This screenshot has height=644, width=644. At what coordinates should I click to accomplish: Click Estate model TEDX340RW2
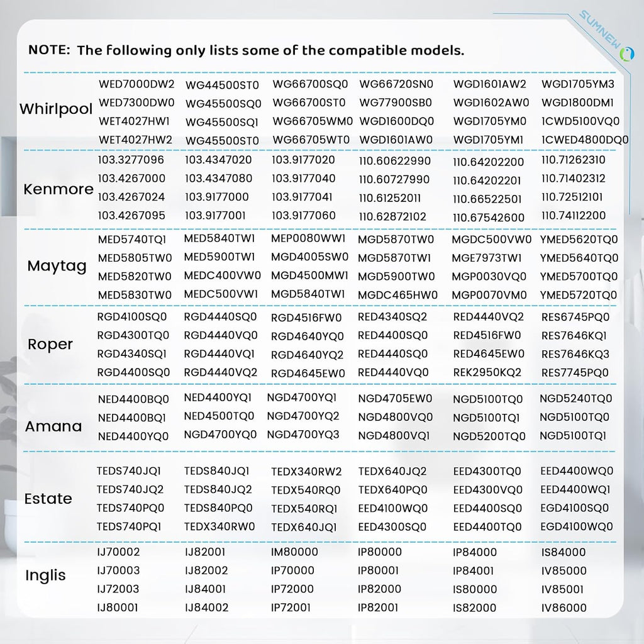pos(306,472)
